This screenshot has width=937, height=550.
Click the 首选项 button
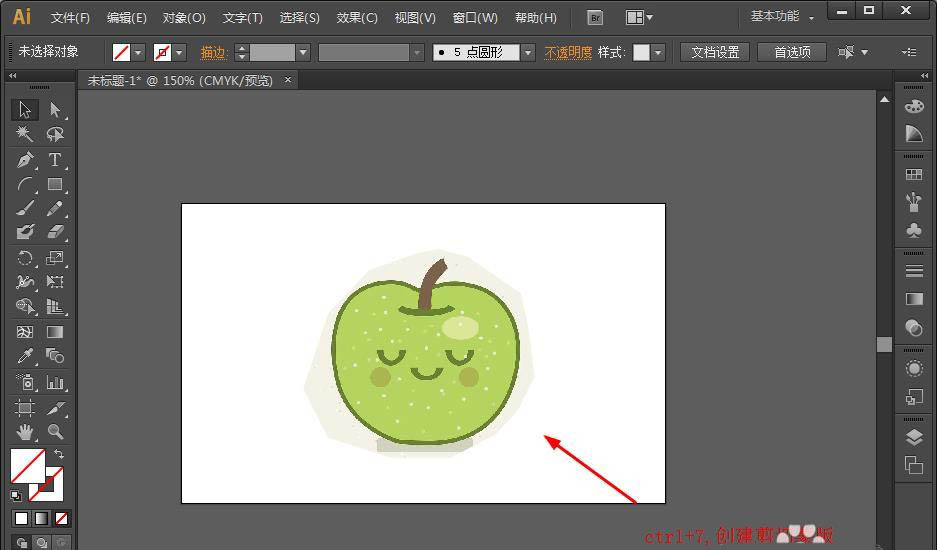coord(792,53)
